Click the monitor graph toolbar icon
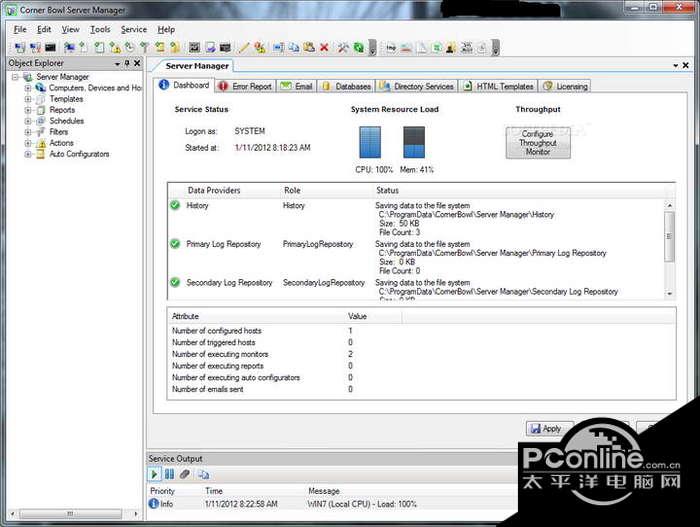The width and height of the screenshot is (700, 527). click(x=194, y=48)
